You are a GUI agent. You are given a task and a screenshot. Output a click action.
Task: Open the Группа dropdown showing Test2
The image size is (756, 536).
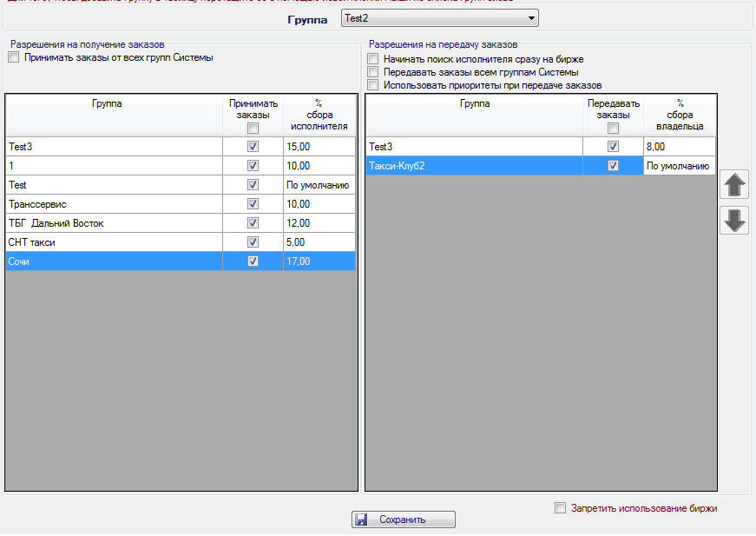pos(439,17)
